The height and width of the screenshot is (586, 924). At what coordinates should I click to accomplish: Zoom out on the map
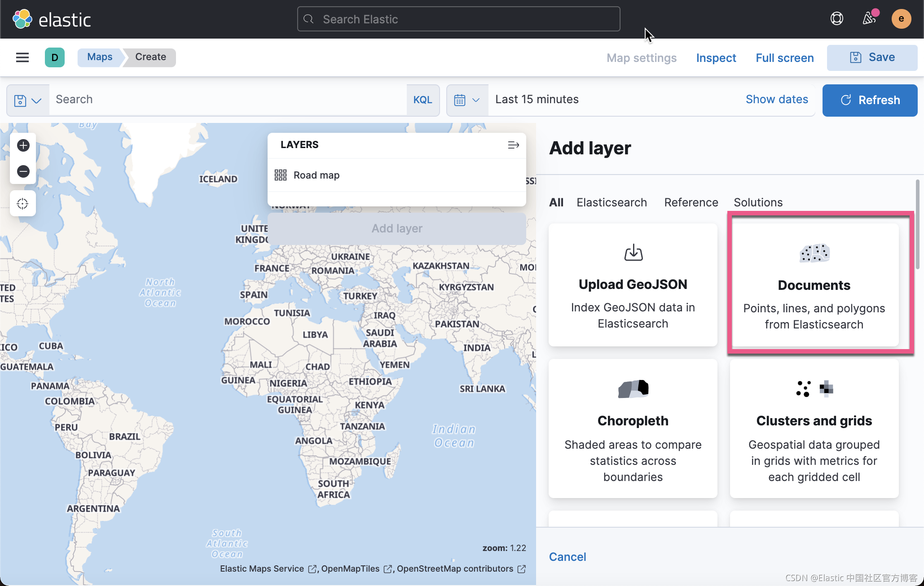coord(23,171)
